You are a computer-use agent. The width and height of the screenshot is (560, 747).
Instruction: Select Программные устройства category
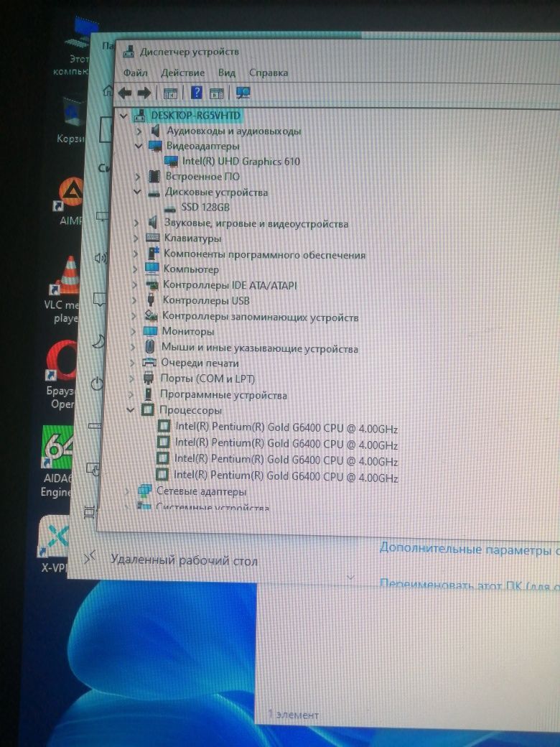coord(223,395)
